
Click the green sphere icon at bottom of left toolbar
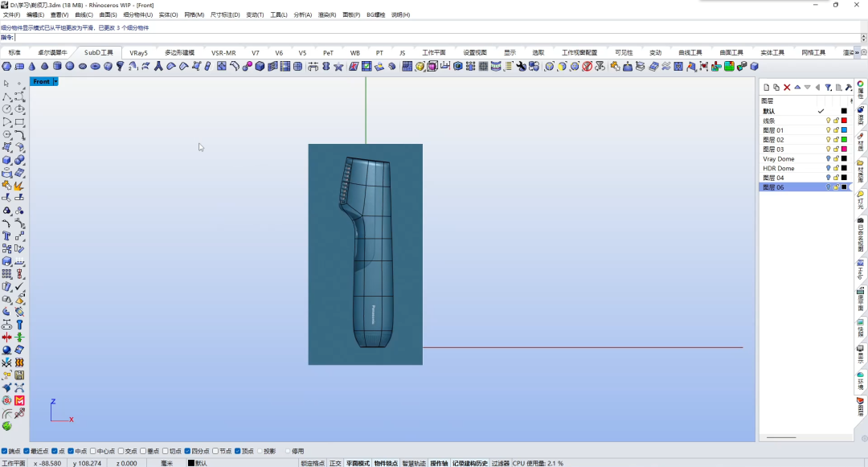(6, 426)
